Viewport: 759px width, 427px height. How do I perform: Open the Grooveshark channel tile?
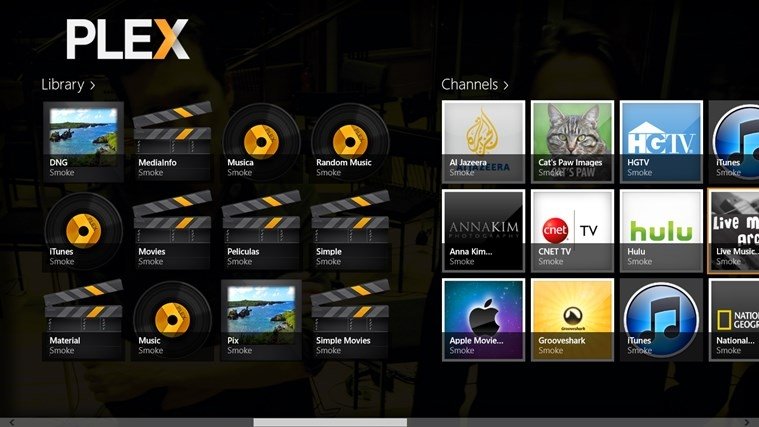573,320
